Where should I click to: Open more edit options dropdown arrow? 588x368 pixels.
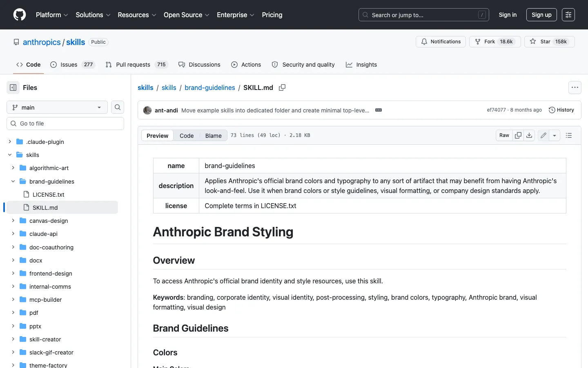click(x=555, y=135)
